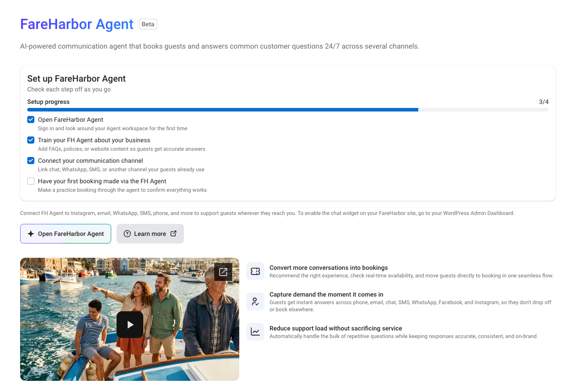
Task: Open video in new window icon
Action: point(223,272)
